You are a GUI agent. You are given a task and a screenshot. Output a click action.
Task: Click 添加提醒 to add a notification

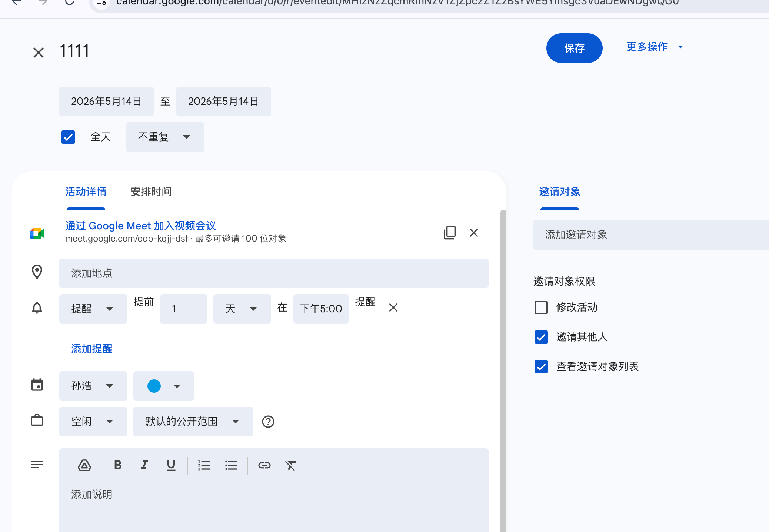click(92, 349)
